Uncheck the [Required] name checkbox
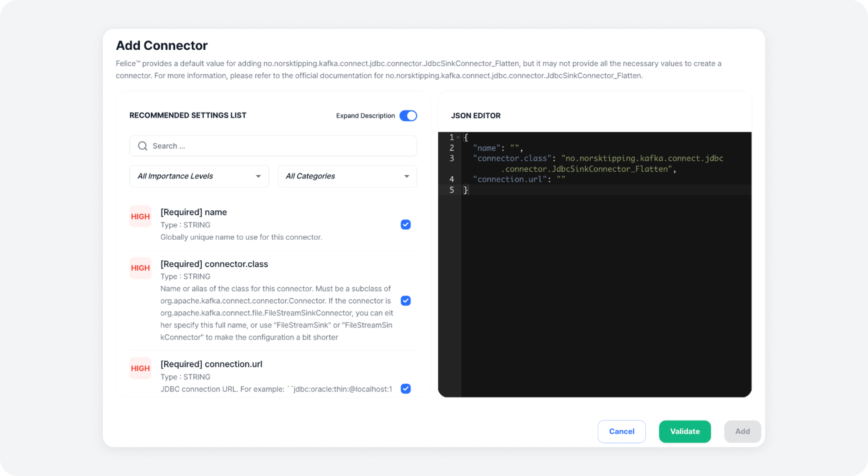Viewport: 868px width, 476px height. coord(405,225)
